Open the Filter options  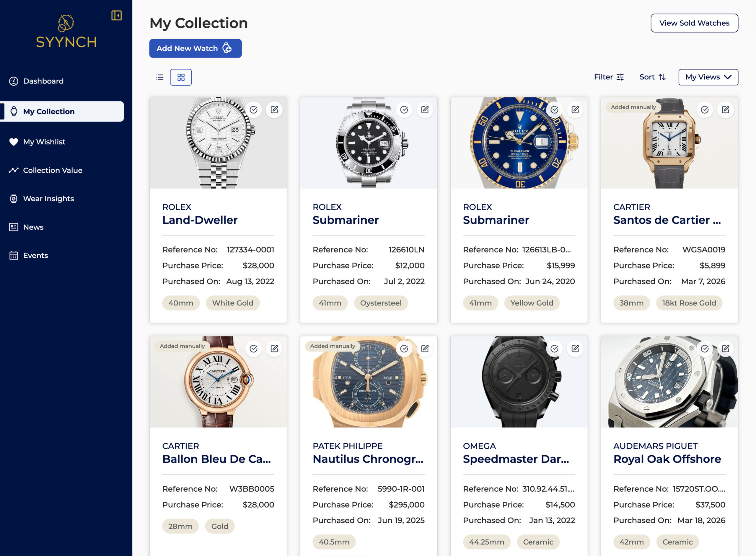609,77
